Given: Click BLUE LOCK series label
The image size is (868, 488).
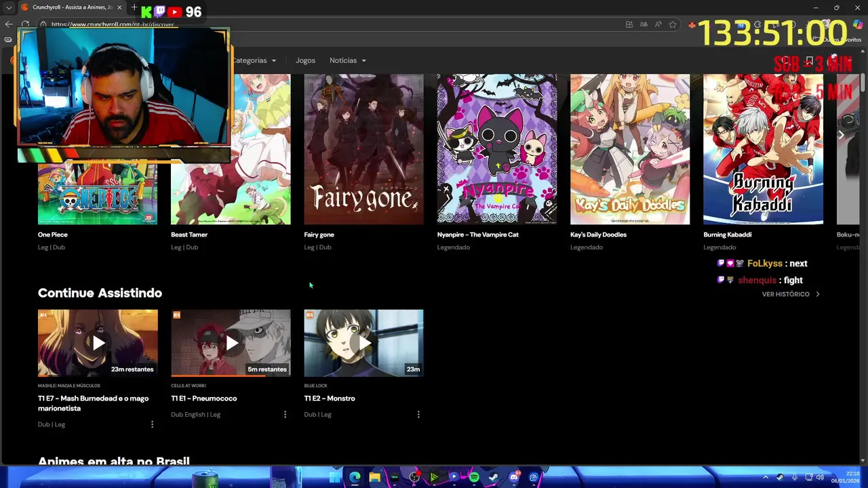Looking at the screenshot, I should 316,386.
